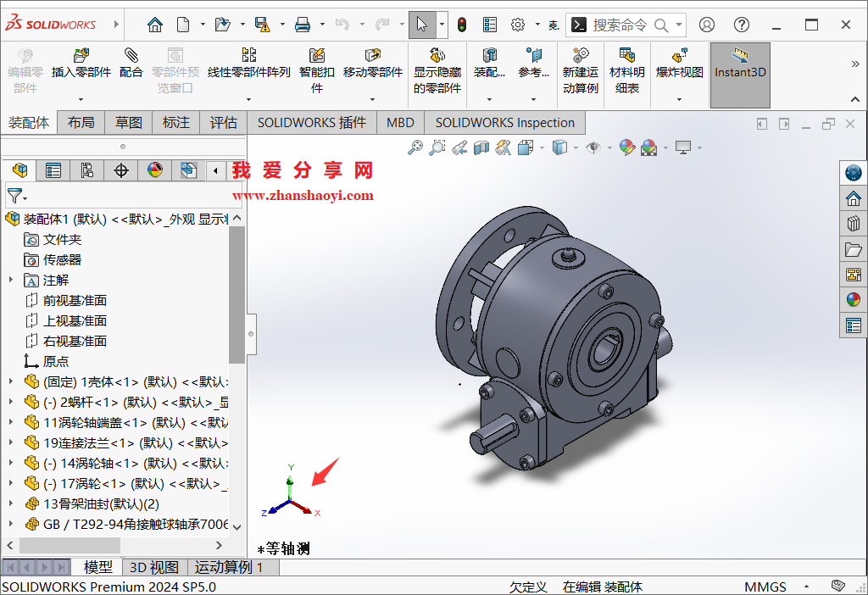Image resolution: width=868 pixels, height=595 pixels.
Task: Open the SOLIDWORKS 插件 tab
Action: pyautogui.click(x=312, y=122)
